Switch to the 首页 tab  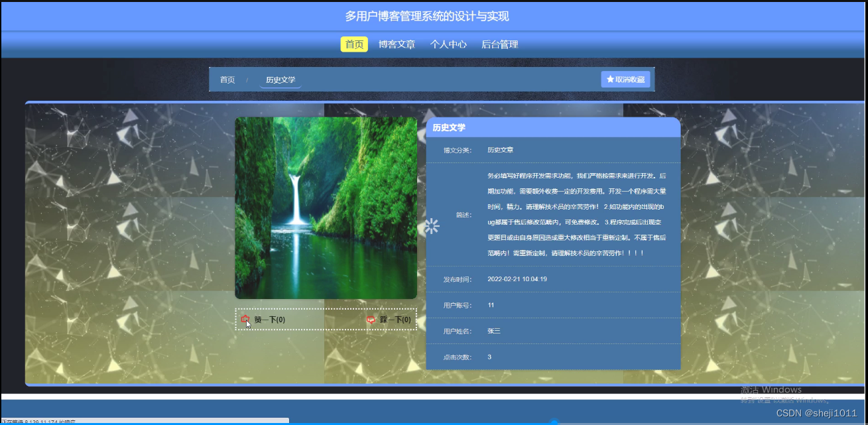tap(353, 44)
